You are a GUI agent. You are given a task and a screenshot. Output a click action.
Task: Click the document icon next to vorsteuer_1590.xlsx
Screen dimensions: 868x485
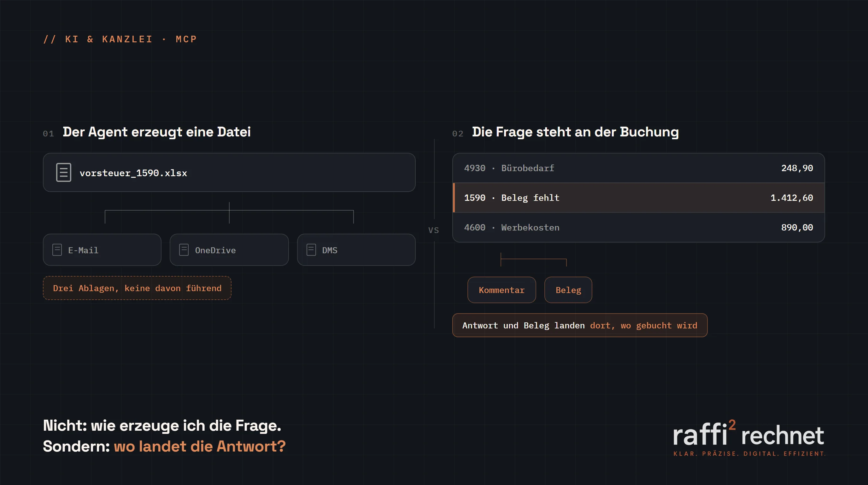coord(64,172)
